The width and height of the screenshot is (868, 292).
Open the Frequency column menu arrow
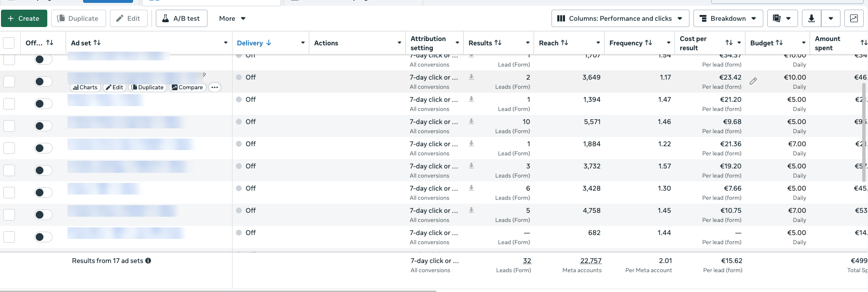coord(668,43)
